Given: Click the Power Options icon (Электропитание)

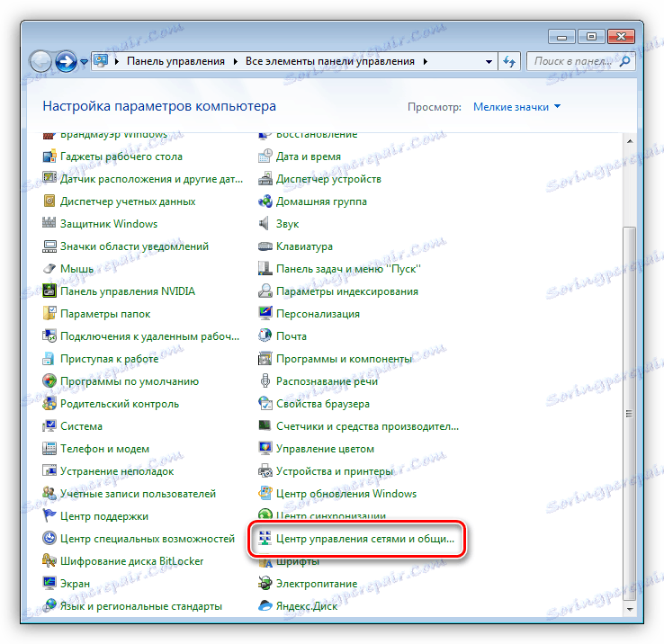Looking at the screenshot, I should click(265, 584).
